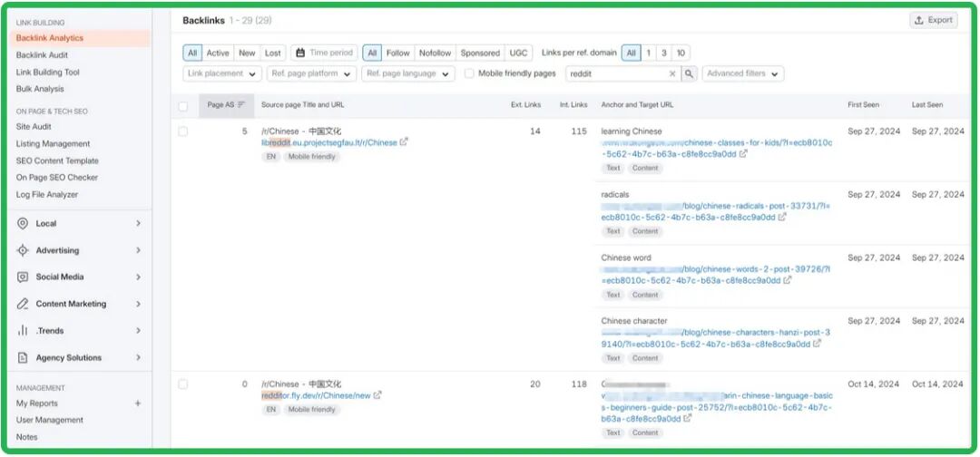The height and width of the screenshot is (457, 980).
Task: Click the Export button
Action: [933, 20]
